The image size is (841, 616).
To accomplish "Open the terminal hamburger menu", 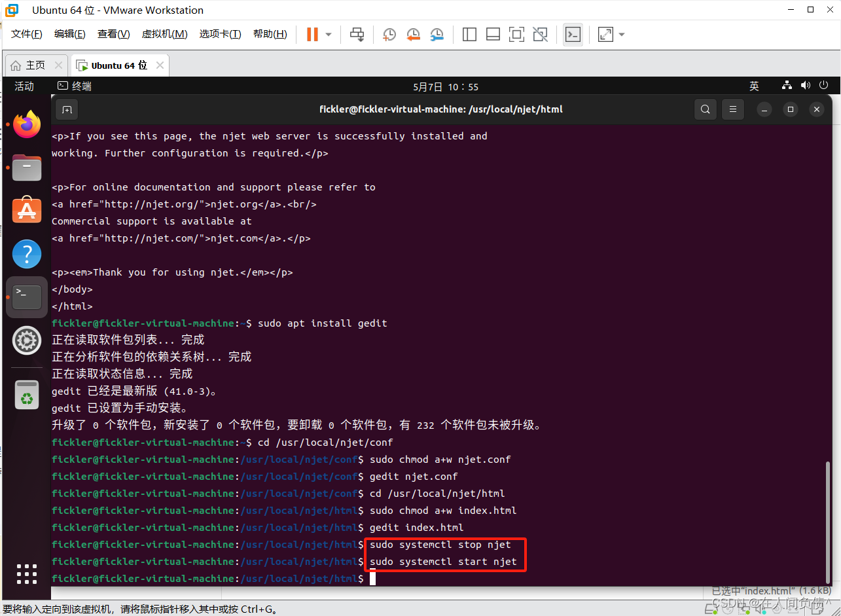I will [x=733, y=109].
